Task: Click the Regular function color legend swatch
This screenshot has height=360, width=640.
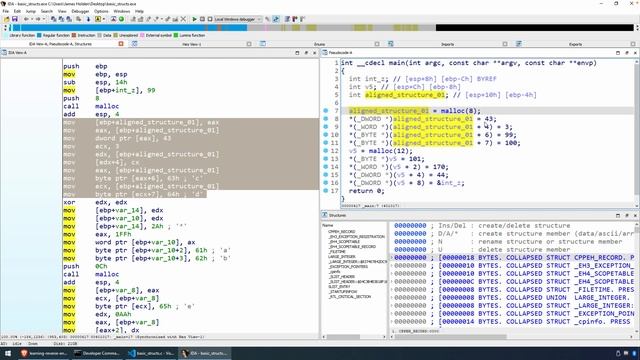Action: (x=39, y=36)
